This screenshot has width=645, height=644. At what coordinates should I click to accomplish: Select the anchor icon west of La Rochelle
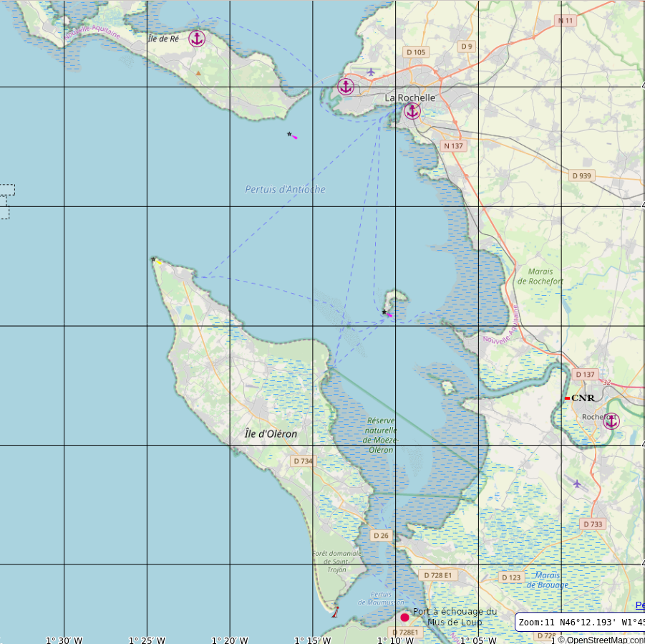pyautogui.click(x=346, y=87)
